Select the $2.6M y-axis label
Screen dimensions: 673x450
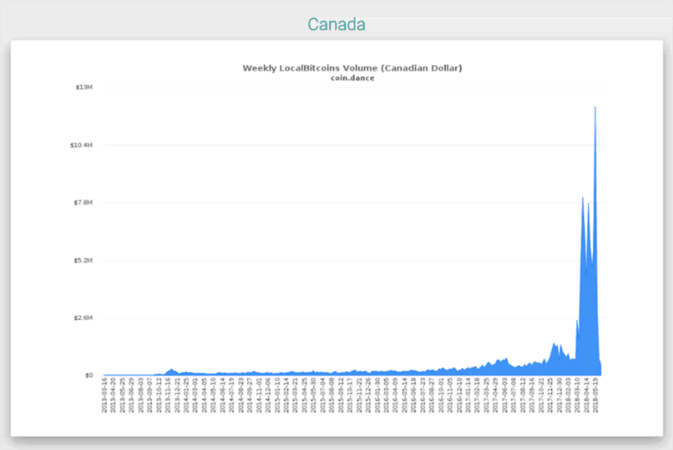pos(83,318)
